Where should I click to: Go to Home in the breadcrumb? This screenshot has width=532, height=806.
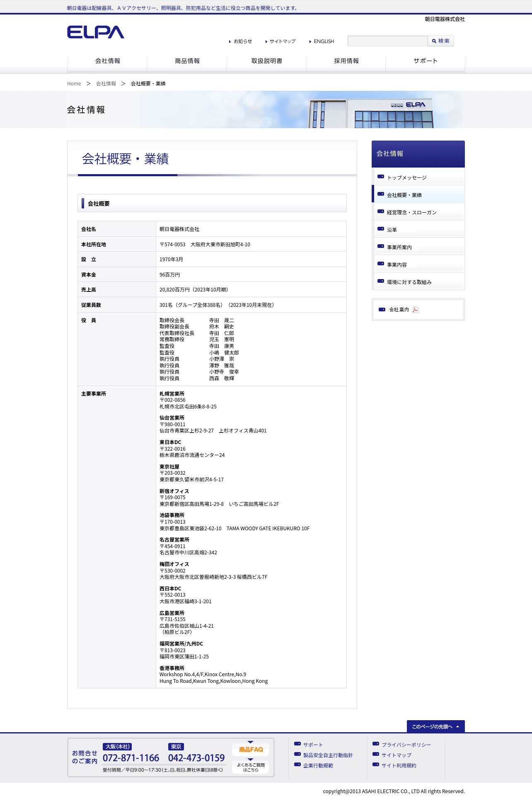pyautogui.click(x=74, y=84)
